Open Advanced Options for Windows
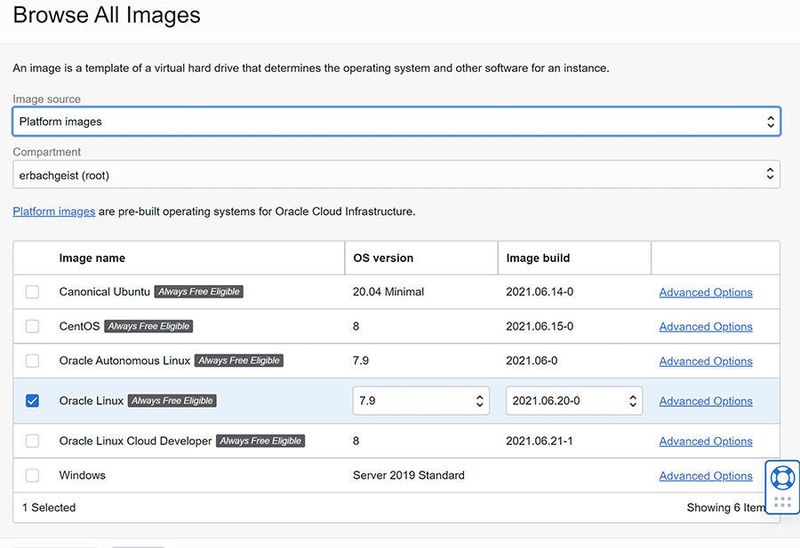This screenshot has width=800, height=548. (705, 476)
